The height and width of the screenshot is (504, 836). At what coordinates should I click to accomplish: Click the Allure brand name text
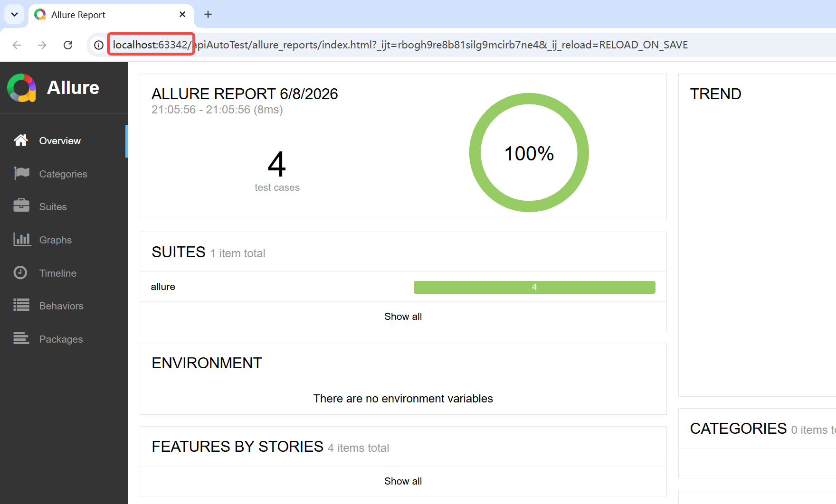73,88
